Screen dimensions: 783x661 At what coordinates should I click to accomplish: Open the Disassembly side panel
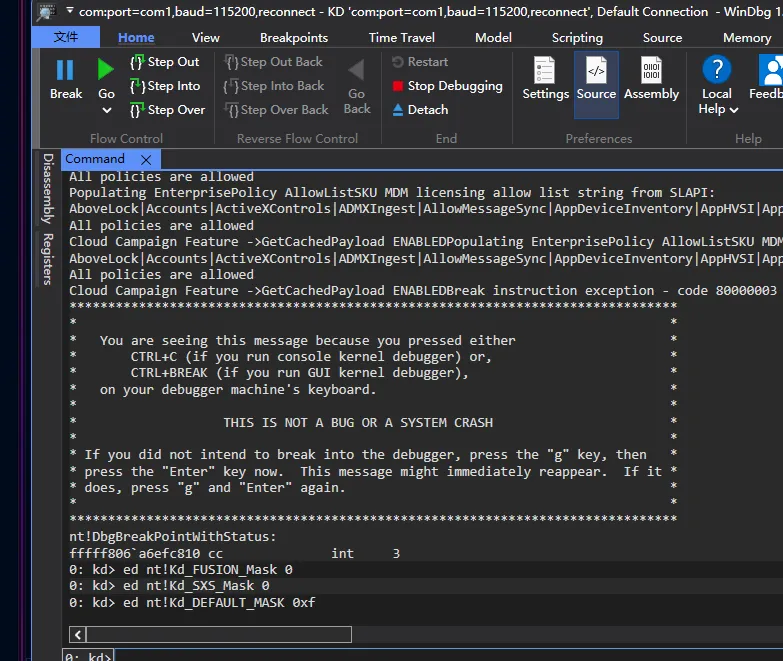coord(47,188)
